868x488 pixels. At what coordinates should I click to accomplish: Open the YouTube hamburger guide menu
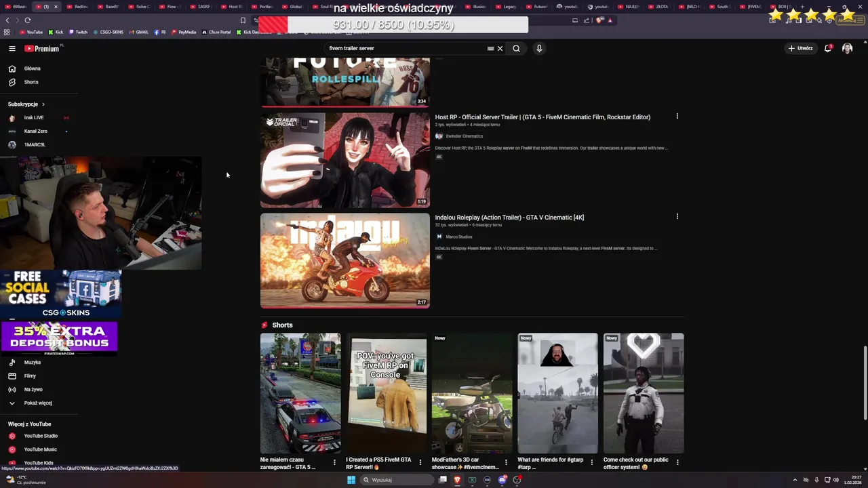[12, 48]
